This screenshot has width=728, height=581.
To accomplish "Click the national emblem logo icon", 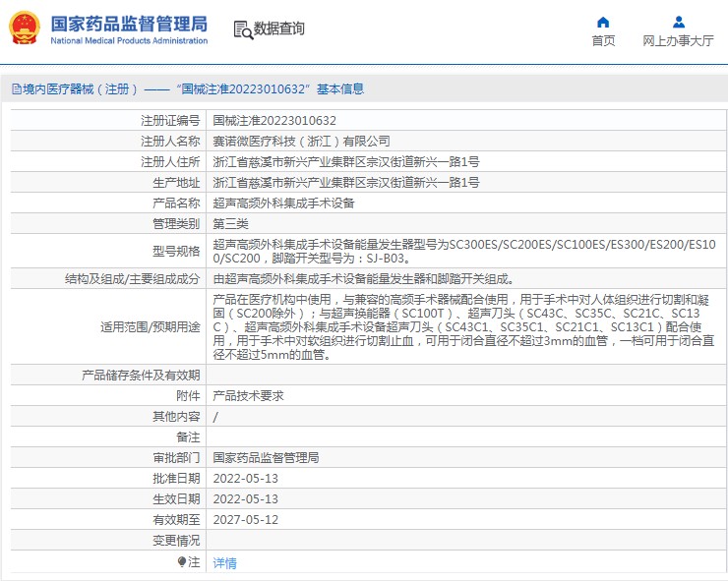I will click(25, 29).
